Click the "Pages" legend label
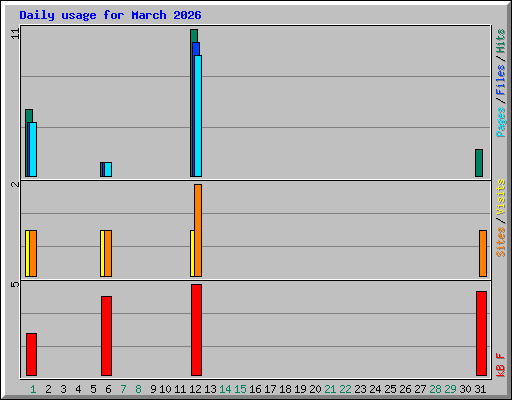Screen dimensions: 512x400 (501, 122)
